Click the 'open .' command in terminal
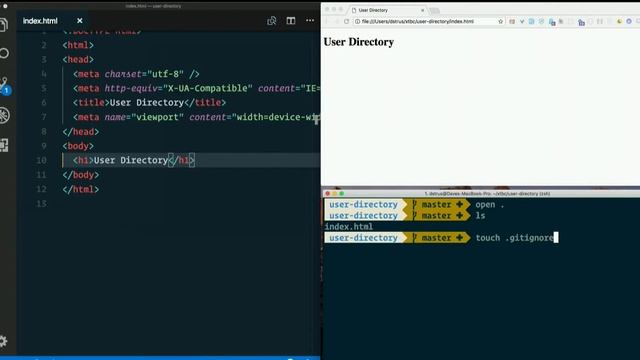Viewport: 640px width, 360px height. click(x=490, y=204)
